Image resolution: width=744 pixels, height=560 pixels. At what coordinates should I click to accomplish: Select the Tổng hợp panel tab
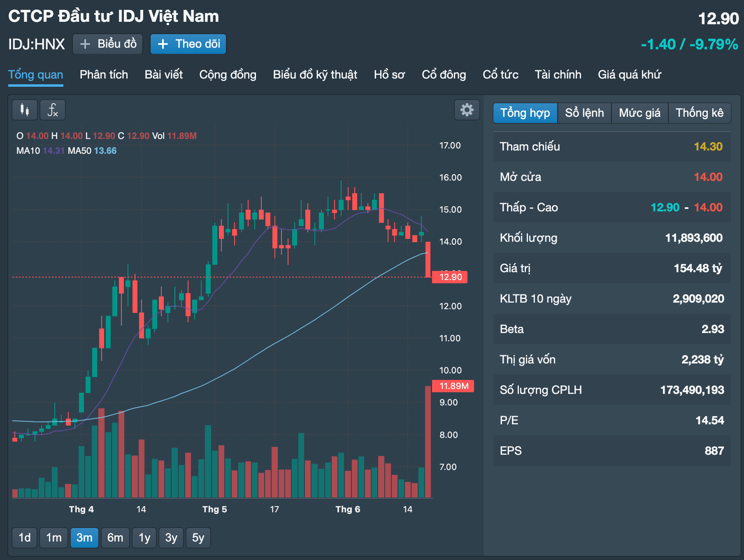coord(525,113)
